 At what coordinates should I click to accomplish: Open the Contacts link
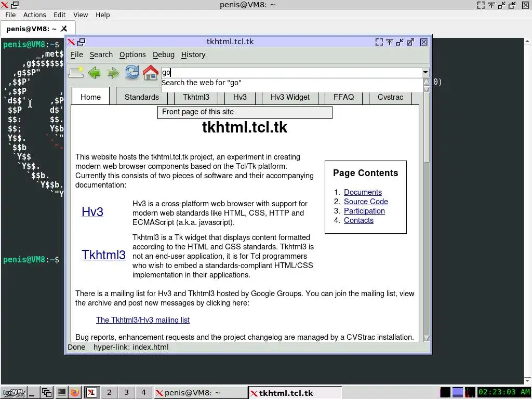tap(358, 220)
